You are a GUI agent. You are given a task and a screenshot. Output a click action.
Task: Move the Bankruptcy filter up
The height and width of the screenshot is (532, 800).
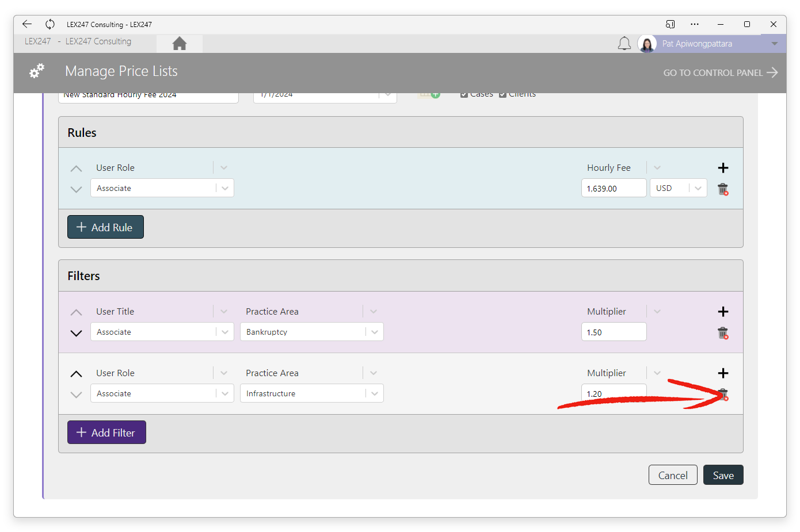(76, 312)
